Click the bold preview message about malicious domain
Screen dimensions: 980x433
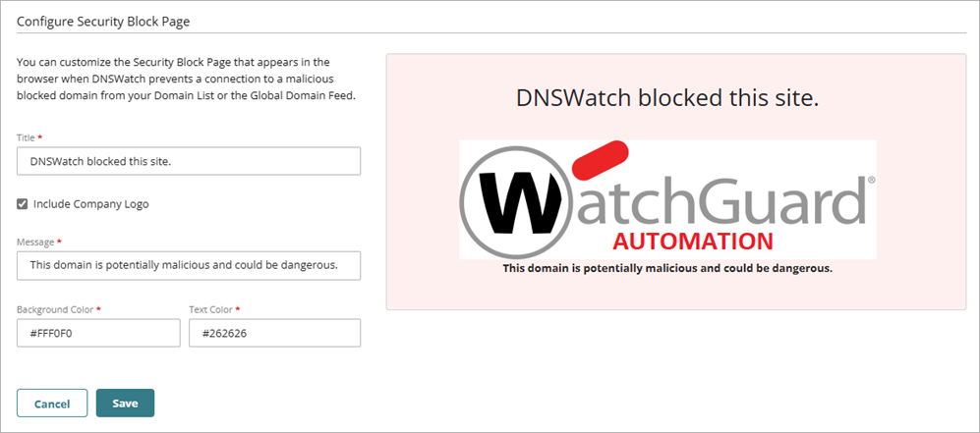click(x=667, y=269)
